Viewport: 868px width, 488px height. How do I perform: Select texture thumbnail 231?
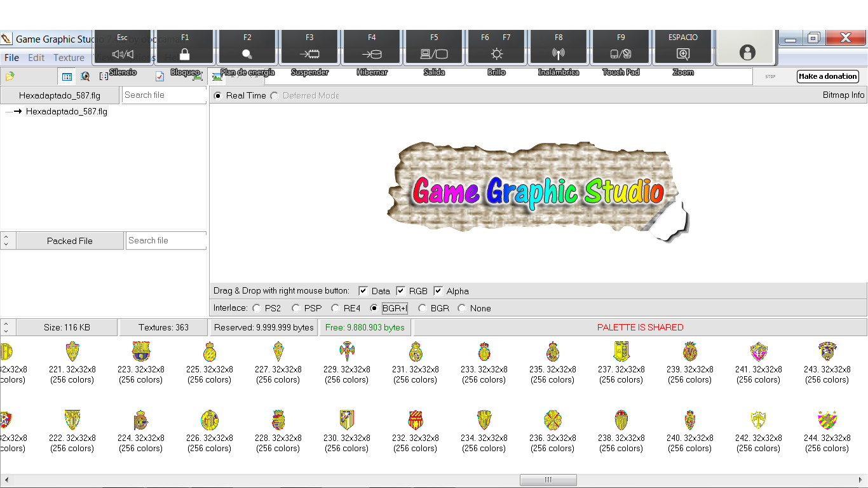[x=416, y=351]
